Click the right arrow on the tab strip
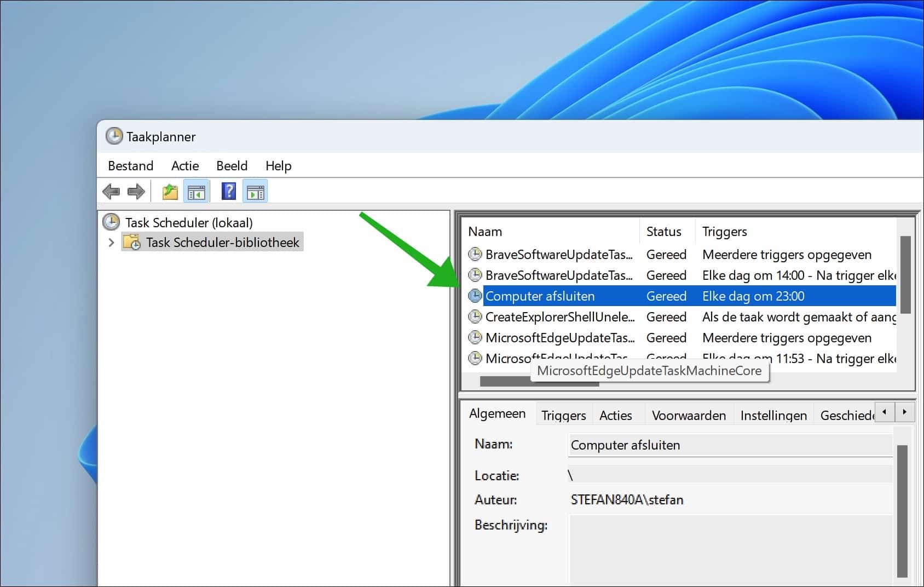Viewport: 924px width, 587px height. (x=904, y=412)
